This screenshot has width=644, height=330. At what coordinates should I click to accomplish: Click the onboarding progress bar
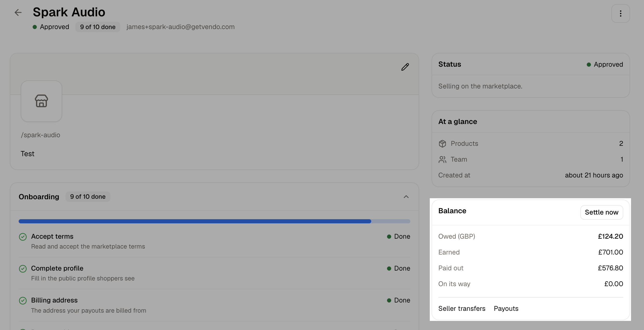214,221
